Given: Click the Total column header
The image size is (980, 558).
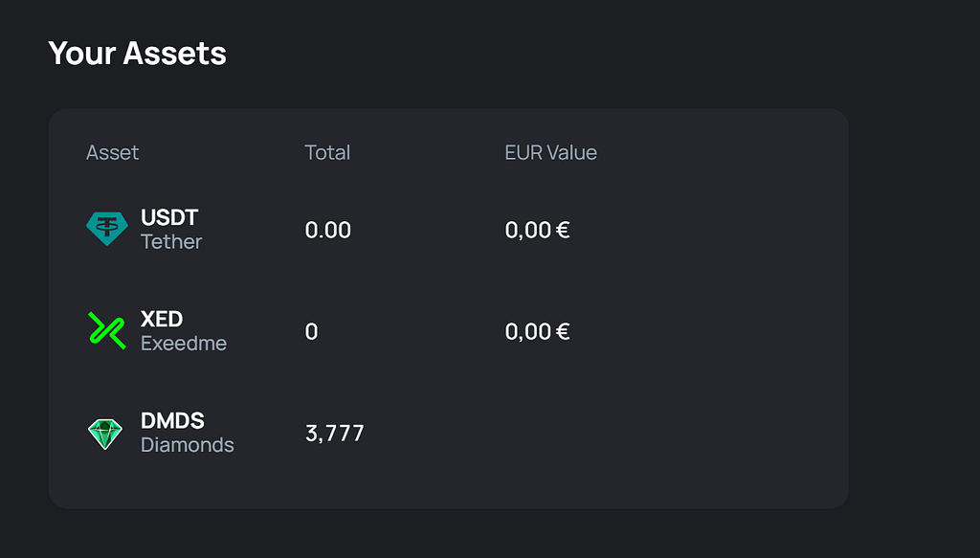Looking at the screenshot, I should [x=327, y=152].
